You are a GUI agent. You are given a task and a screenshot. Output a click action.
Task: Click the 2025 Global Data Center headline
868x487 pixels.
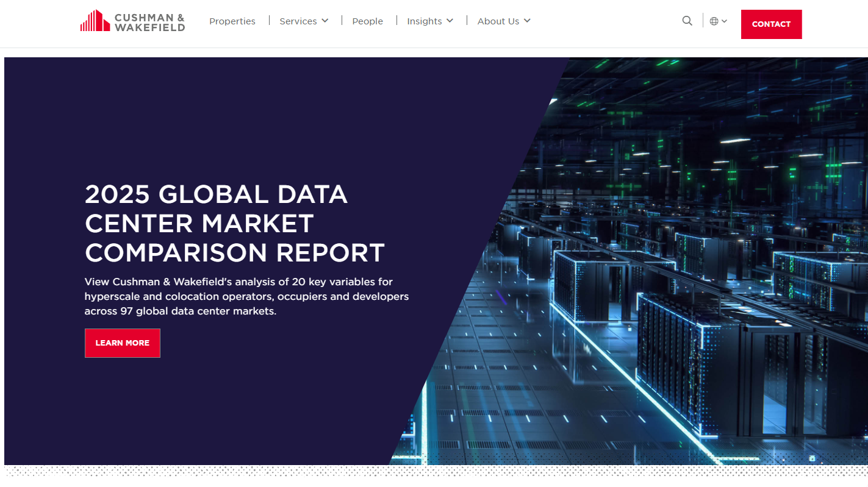coord(235,223)
